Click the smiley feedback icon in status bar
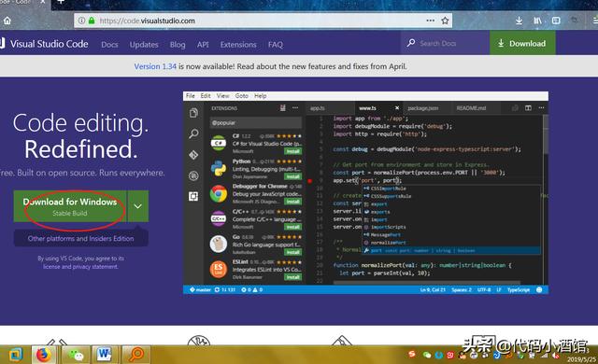Viewport: 598px width, 364px height. pyautogui.click(x=539, y=289)
